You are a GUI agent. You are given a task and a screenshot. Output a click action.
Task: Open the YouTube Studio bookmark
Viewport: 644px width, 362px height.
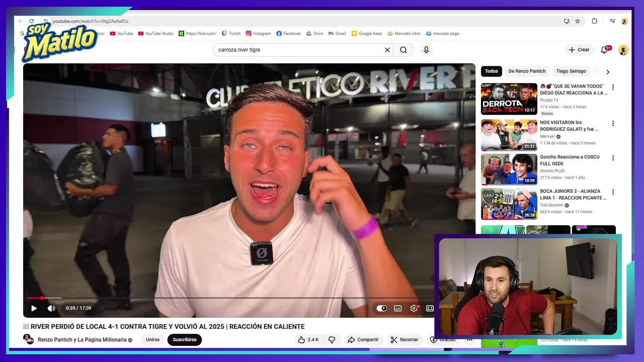[x=156, y=34]
